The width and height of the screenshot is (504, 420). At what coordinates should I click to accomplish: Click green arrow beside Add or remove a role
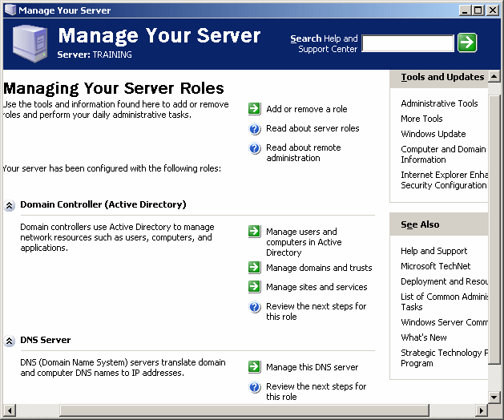coord(254,109)
